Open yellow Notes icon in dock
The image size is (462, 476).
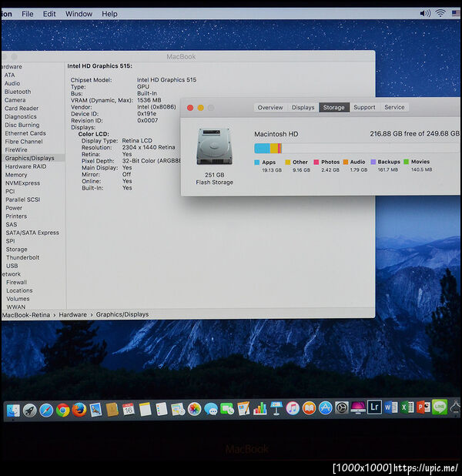145,410
